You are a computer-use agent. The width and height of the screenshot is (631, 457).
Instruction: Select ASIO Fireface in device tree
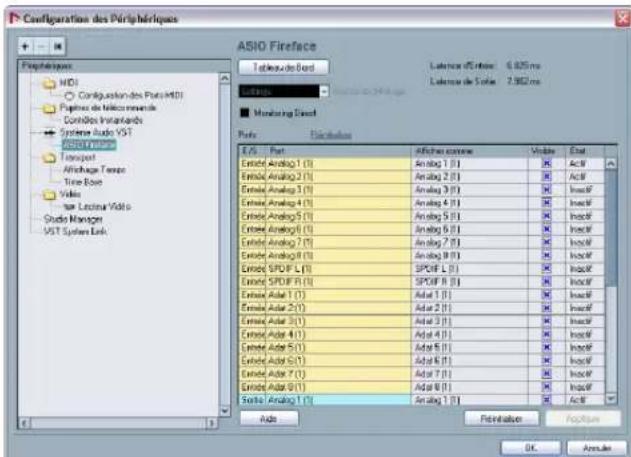coord(89,145)
